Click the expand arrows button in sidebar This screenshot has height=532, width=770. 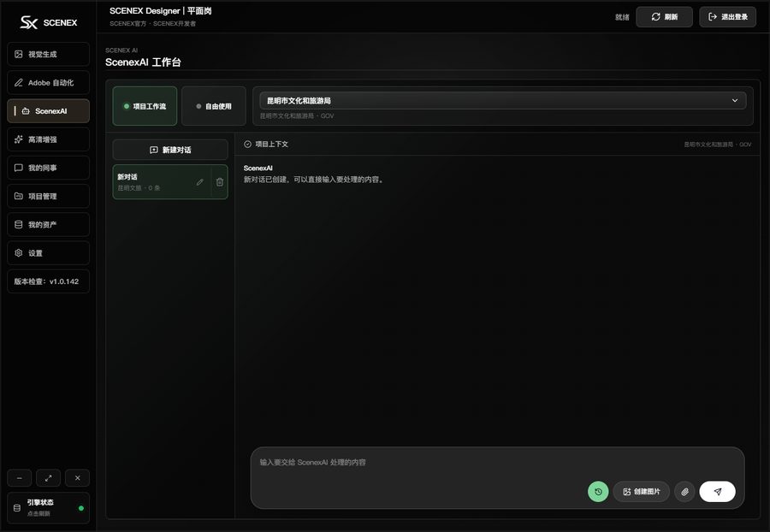click(x=48, y=477)
